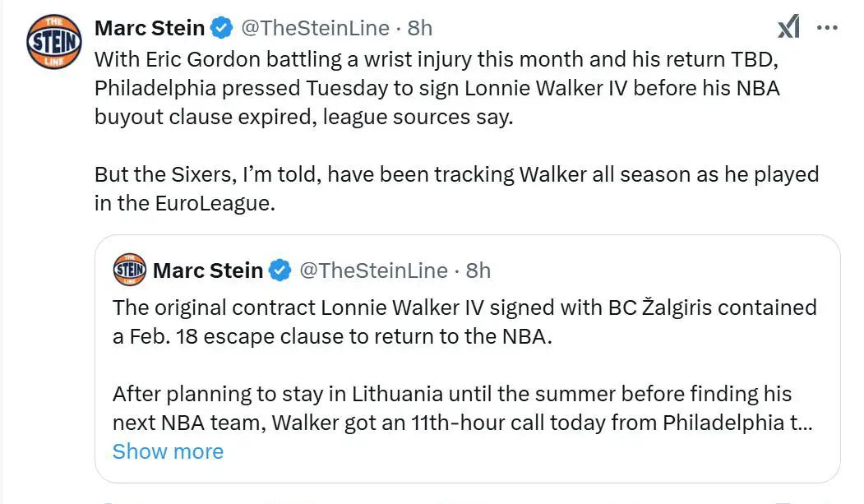Viewport: 864px width, 504px height.
Task: Open Grok explain icon on the tweet
Action: click(788, 26)
